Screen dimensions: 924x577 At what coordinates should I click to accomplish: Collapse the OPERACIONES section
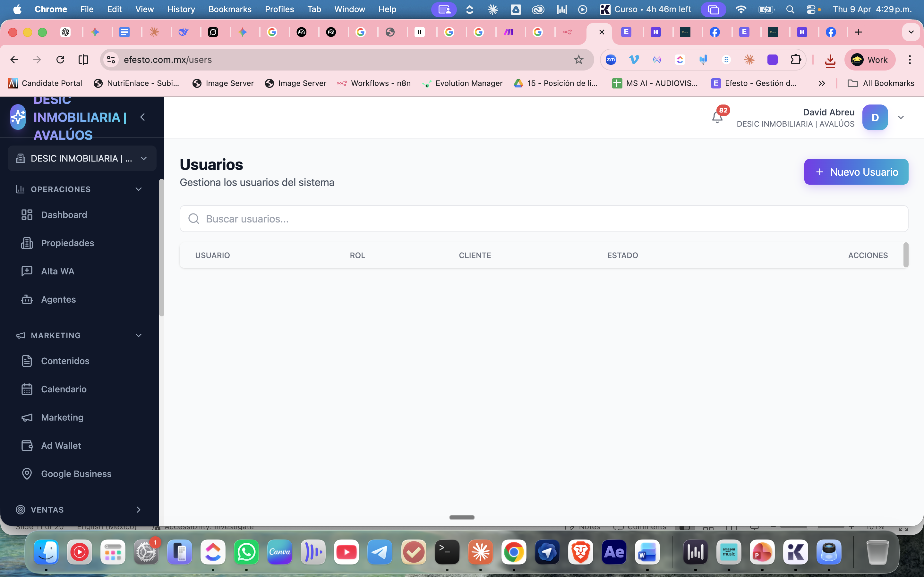139,189
